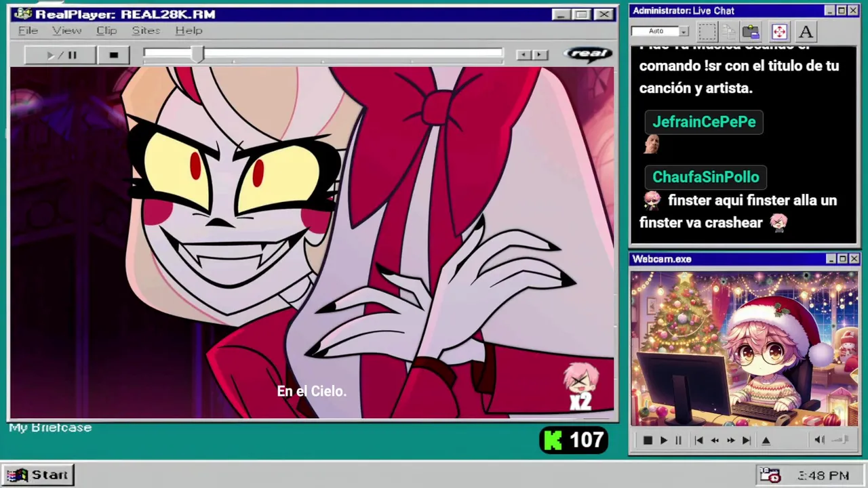Click the RealPlayer play/pause button
The height and width of the screenshot is (488, 868).
pyautogui.click(x=60, y=55)
